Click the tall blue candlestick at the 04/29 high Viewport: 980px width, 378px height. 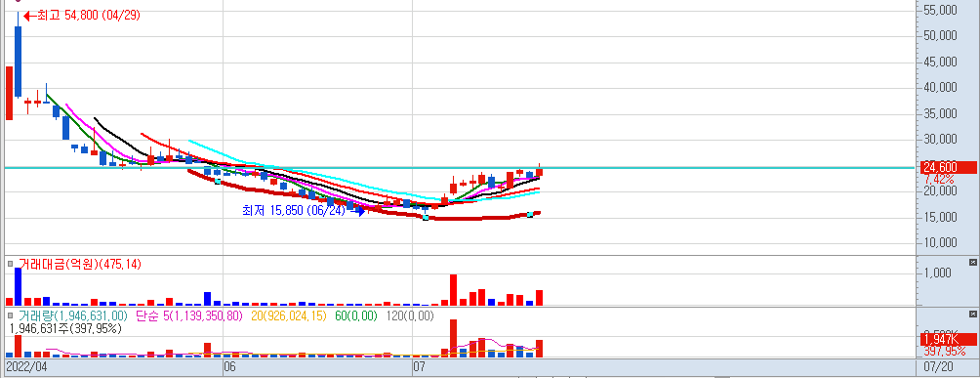(x=19, y=62)
